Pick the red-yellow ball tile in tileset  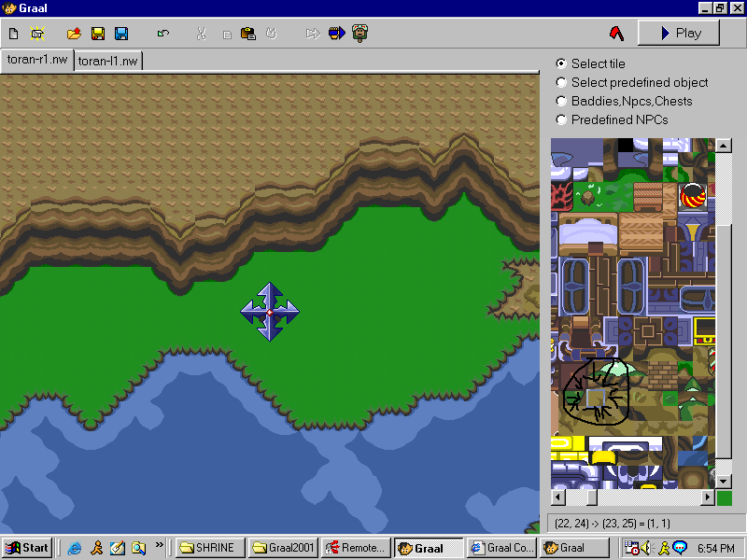point(692,196)
